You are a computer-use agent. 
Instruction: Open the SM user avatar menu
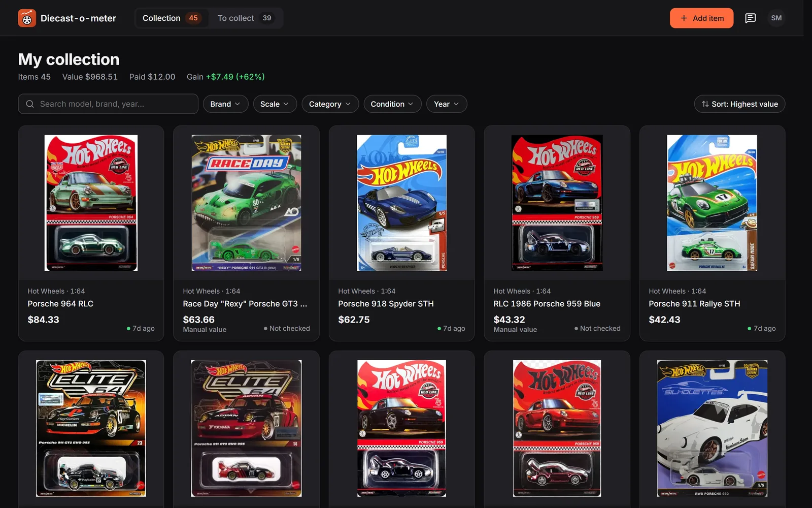click(776, 18)
